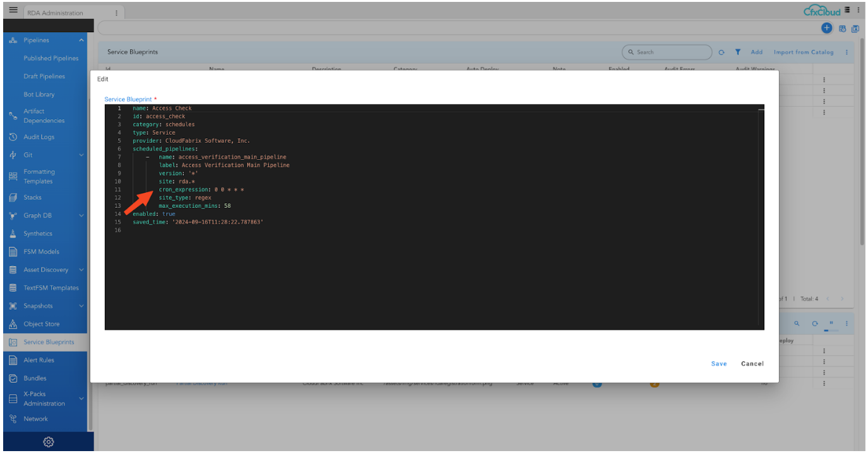
Task: Open the hamburger menu at top left
Action: [13, 11]
